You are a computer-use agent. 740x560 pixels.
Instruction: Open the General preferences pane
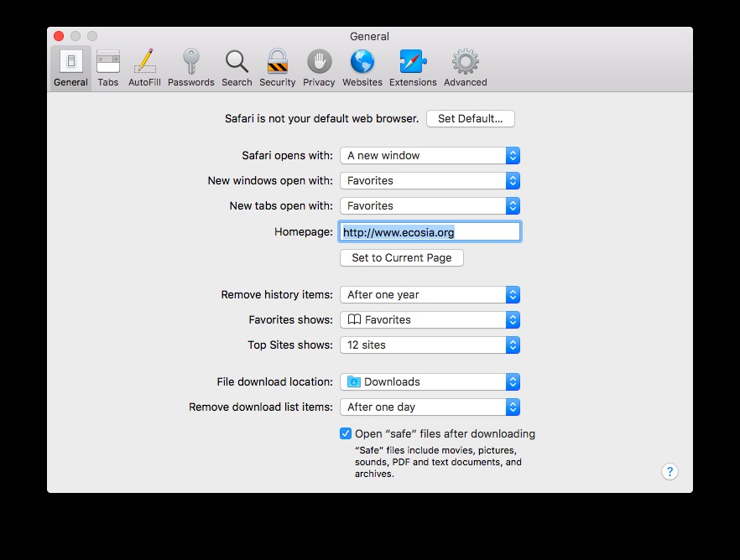(x=70, y=69)
